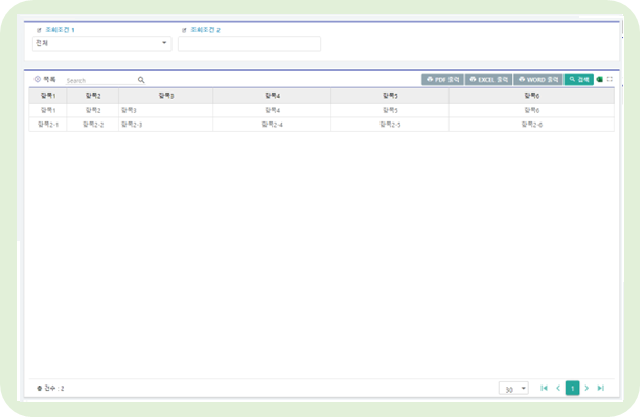Click the green 검색 search button
The image size is (640, 417).
(579, 80)
